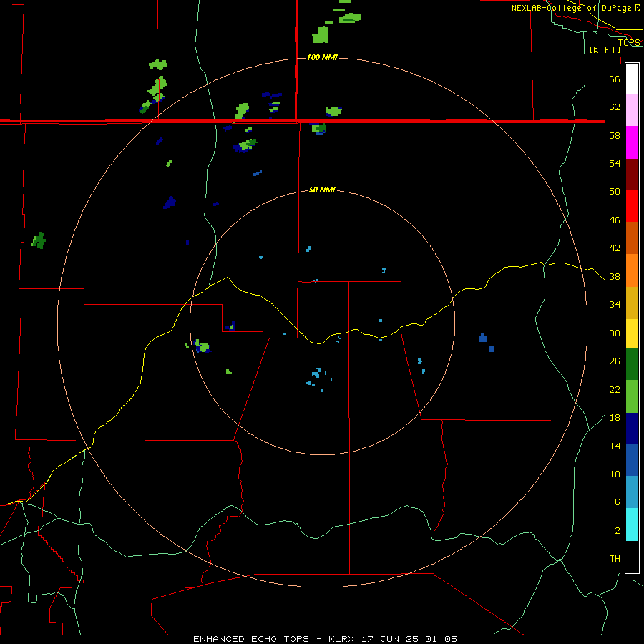This screenshot has width=644, height=644.
Task: Click the 'NEXLAB-College of DuPage' header text
Action: click(571, 8)
